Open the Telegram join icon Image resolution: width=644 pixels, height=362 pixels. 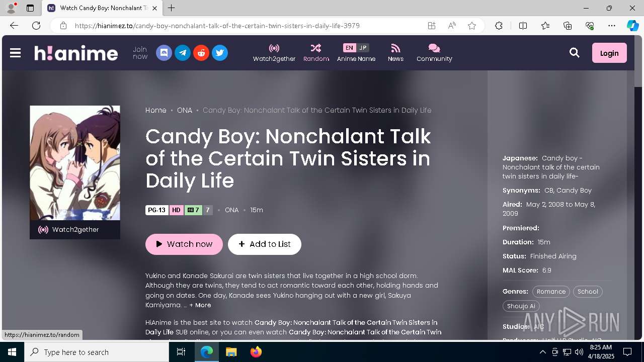pos(183,53)
